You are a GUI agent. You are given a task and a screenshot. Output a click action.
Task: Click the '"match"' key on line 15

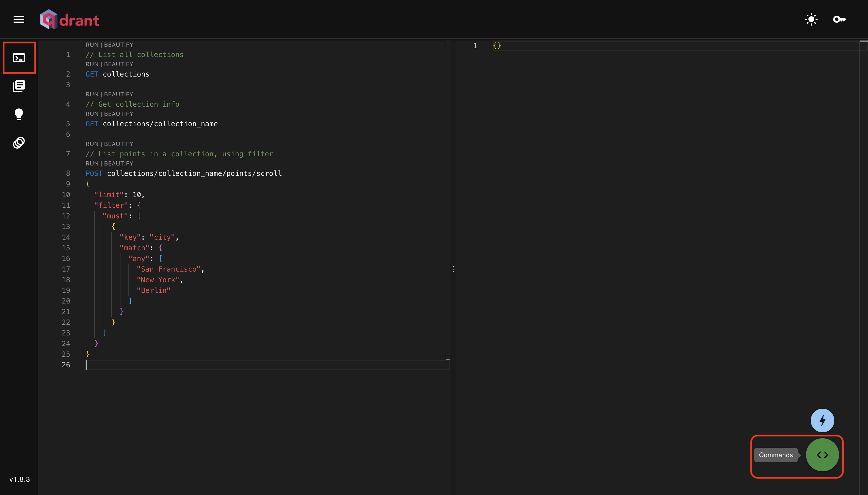pyautogui.click(x=134, y=248)
